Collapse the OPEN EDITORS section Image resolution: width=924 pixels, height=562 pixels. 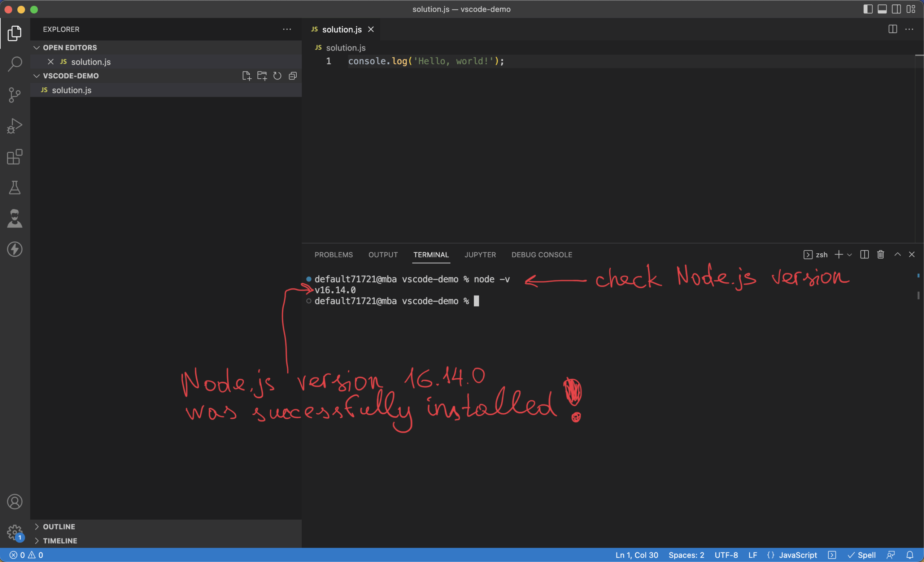point(36,48)
